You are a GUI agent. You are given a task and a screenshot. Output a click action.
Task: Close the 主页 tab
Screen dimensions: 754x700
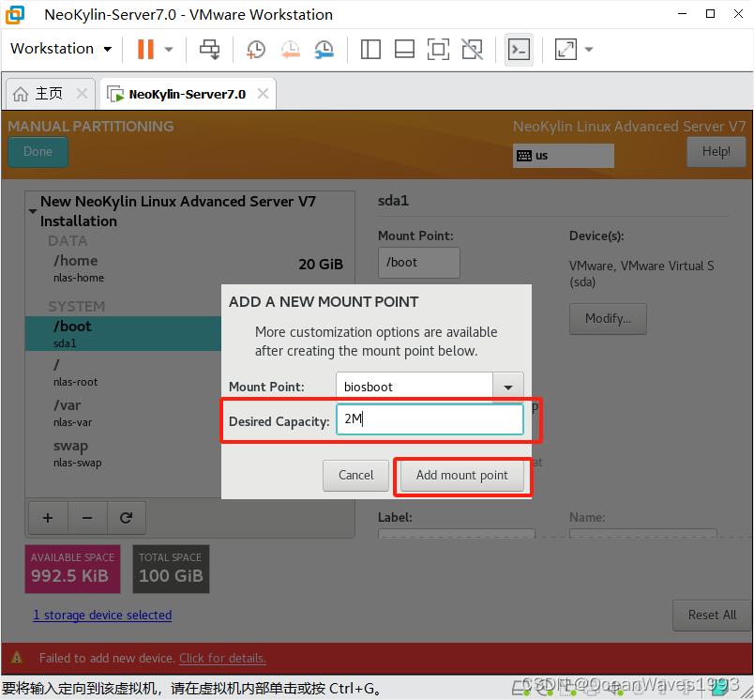83,93
